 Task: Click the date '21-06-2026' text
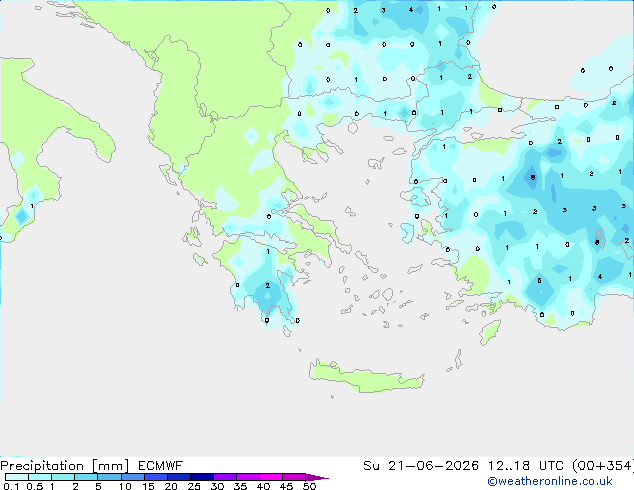(433, 466)
